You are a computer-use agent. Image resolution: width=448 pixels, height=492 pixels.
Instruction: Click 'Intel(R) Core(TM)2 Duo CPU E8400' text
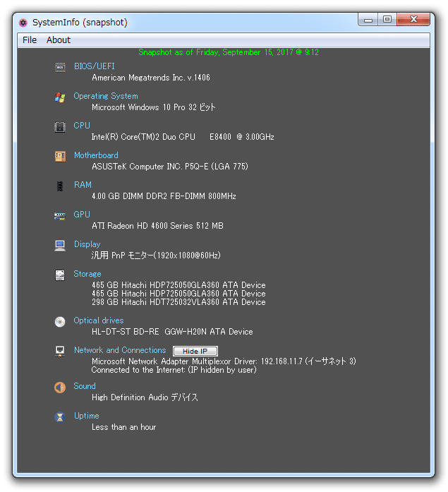[x=161, y=137]
